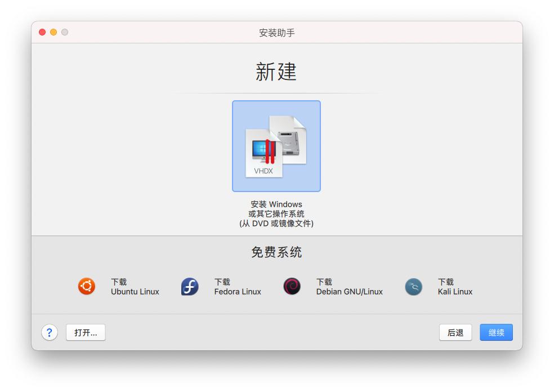Click the 打开... button
This screenshot has width=554, height=392.
[x=86, y=333]
